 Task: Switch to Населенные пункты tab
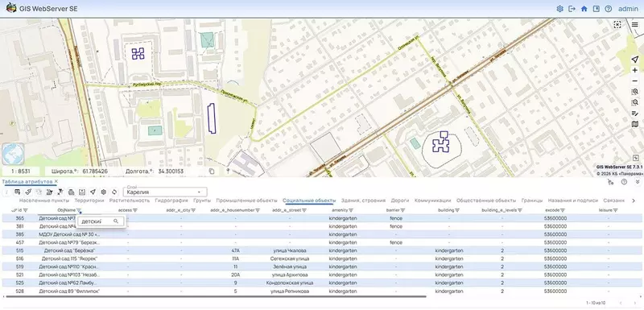click(x=44, y=200)
